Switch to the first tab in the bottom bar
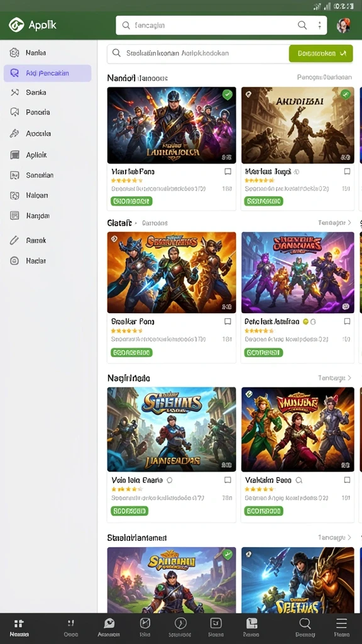362x644 pixels. pos(19,627)
